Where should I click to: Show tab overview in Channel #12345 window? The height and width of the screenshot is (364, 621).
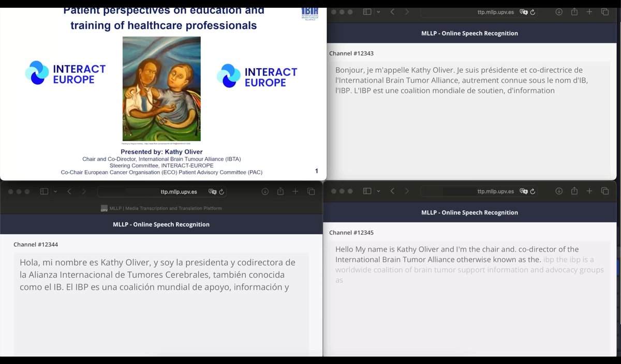(x=604, y=191)
